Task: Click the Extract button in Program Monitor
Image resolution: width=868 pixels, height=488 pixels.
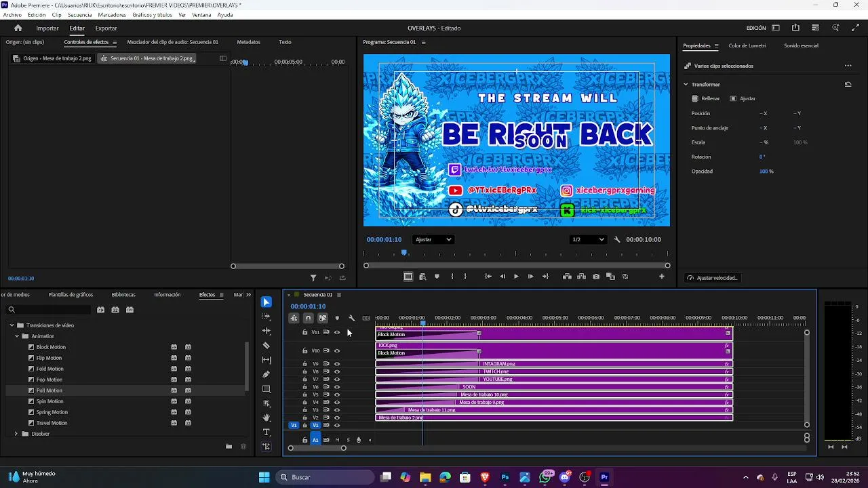Action: point(582,277)
